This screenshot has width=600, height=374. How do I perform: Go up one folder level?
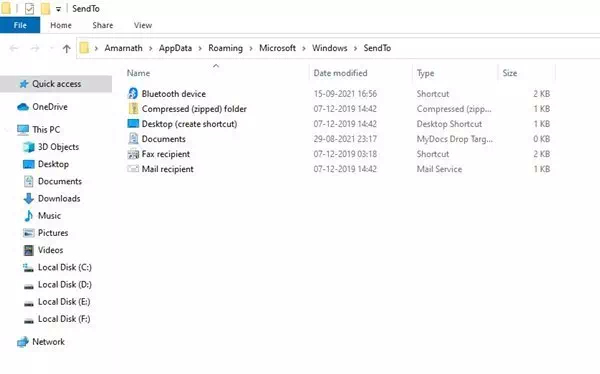[x=67, y=48]
